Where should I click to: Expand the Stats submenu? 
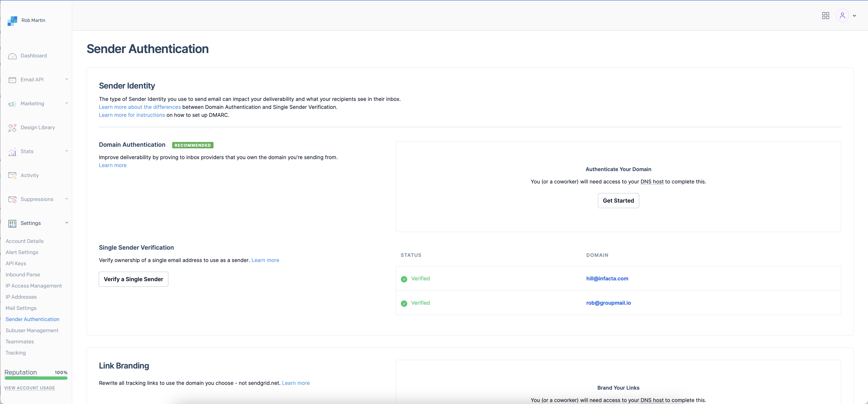point(36,152)
